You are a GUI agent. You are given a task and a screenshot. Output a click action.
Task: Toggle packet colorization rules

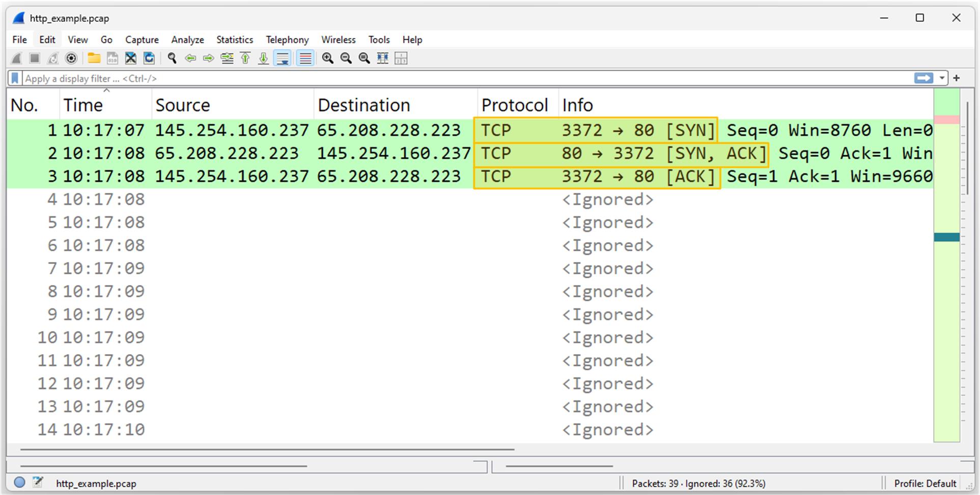[x=305, y=59]
